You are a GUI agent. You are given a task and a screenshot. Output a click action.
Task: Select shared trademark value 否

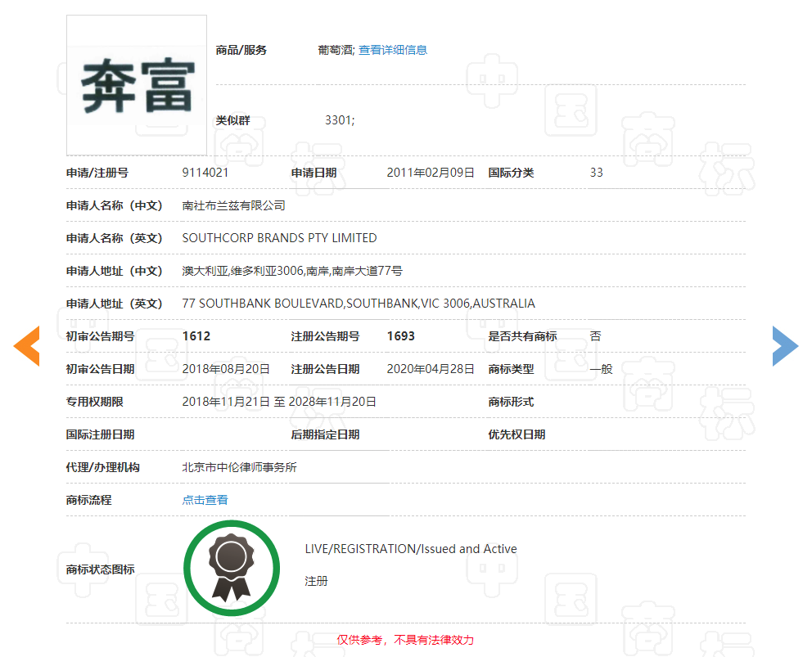pos(596,336)
